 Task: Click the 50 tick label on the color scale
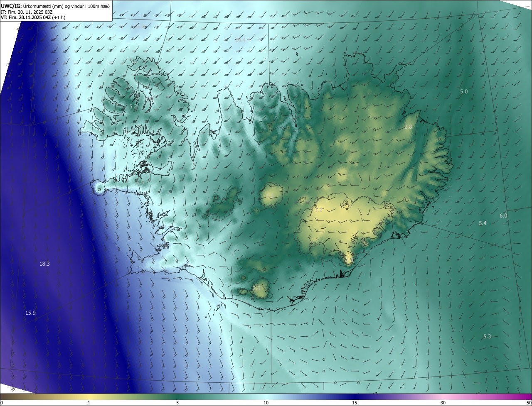pyautogui.click(x=529, y=403)
